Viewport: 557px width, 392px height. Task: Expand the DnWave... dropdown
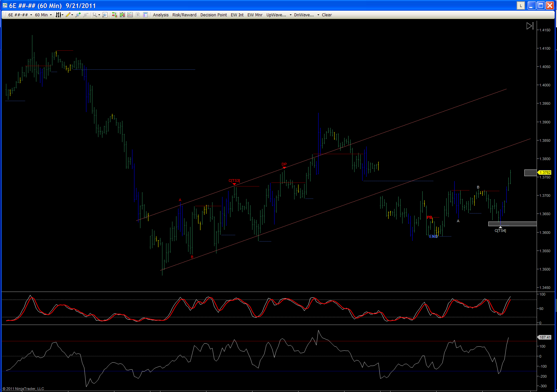(307, 15)
